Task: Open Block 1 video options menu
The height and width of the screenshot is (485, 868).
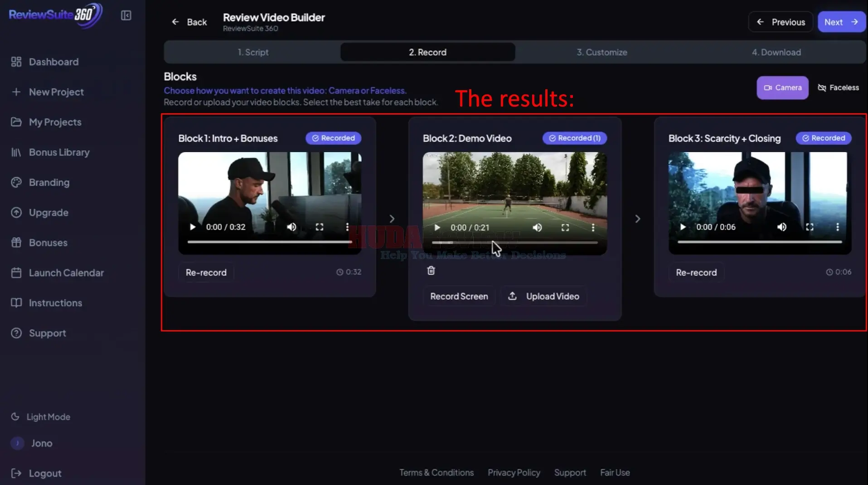Action: click(x=347, y=227)
